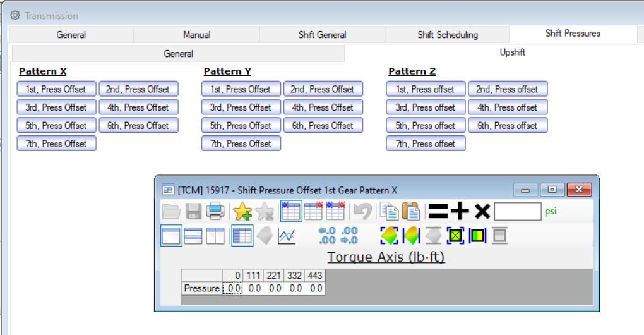The width and height of the screenshot is (644, 335).
Task: Open the General sub-tab under Shift Pressures
Action: point(179,54)
